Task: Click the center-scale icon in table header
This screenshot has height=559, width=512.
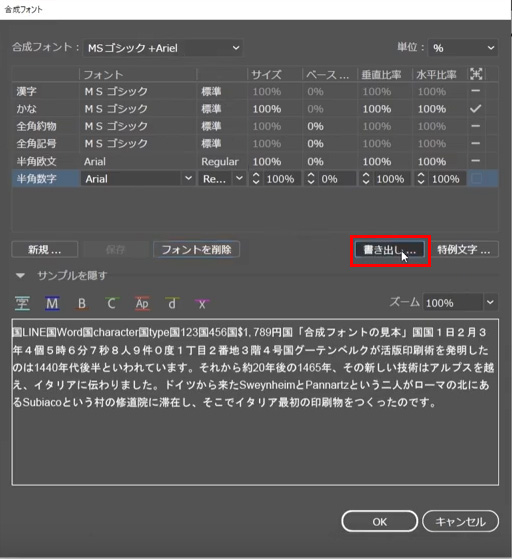Action: tap(476, 74)
